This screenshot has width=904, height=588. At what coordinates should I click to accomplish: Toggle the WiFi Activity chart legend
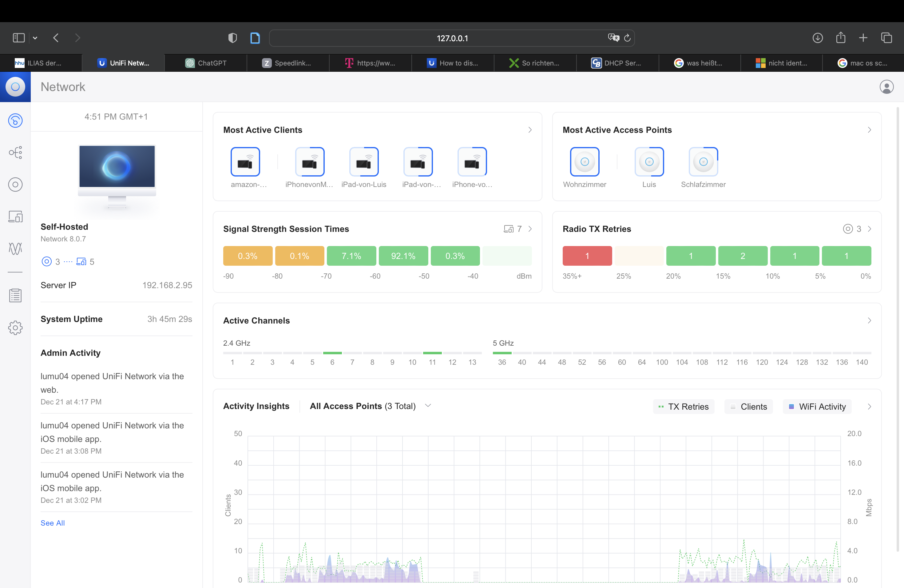click(x=817, y=407)
